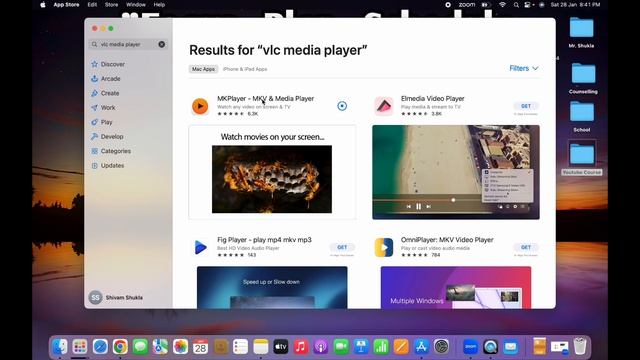This screenshot has height=360, width=640.
Task: Open Shivam Shukla account profile
Action: pos(116,297)
